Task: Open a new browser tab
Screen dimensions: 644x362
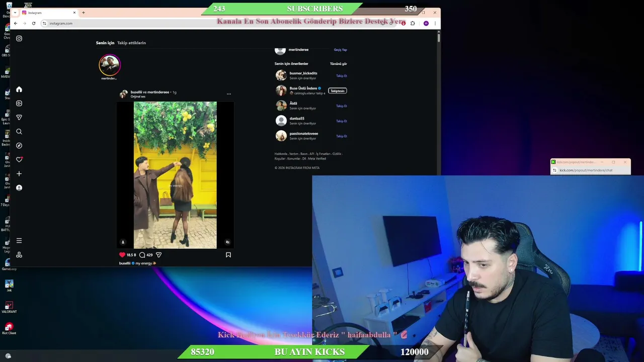Action: 84,13
